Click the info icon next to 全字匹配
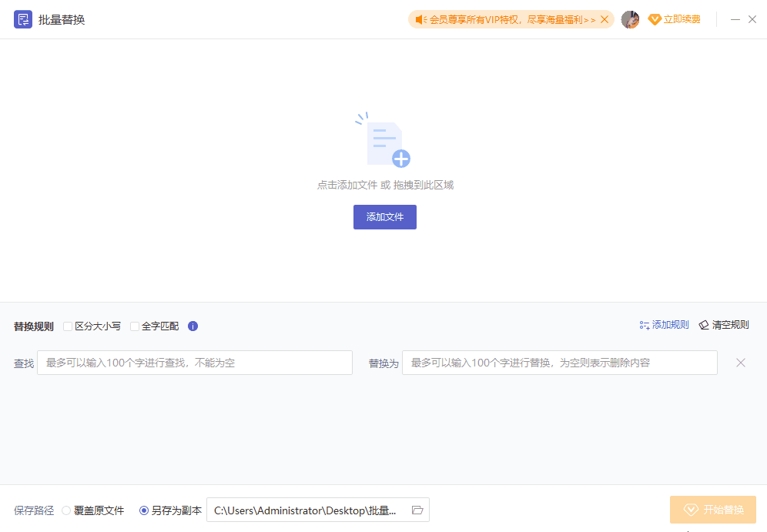The height and width of the screenshot is (532, 767). [x=193, y=326]
